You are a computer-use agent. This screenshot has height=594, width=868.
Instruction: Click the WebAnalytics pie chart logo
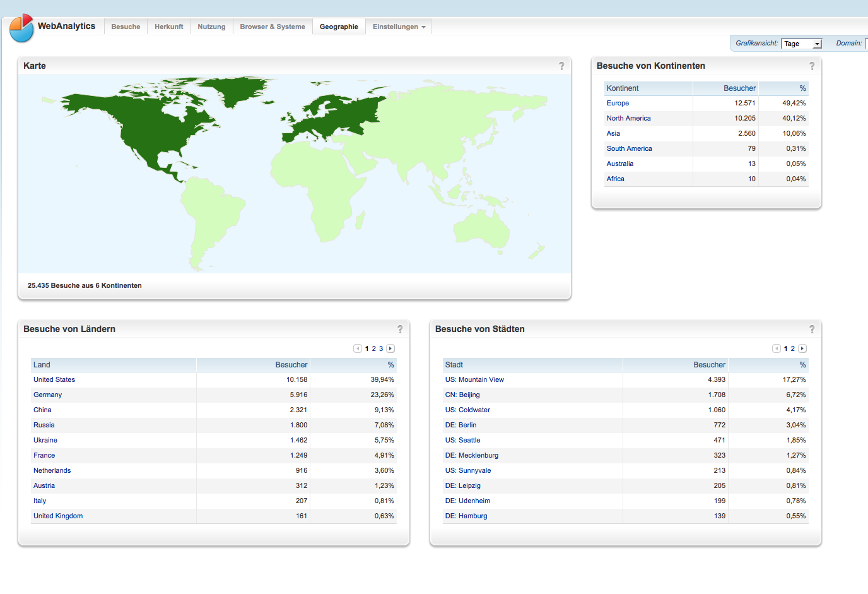[21, 28]
